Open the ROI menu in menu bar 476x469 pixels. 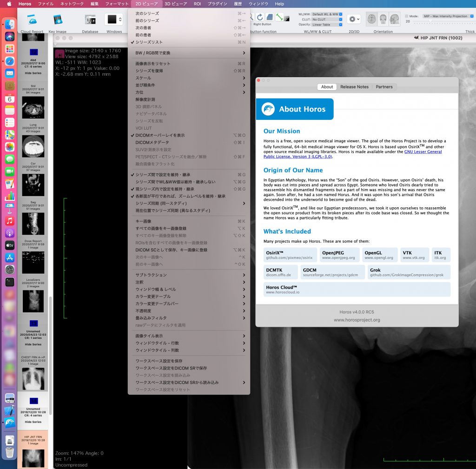(197, 4)
